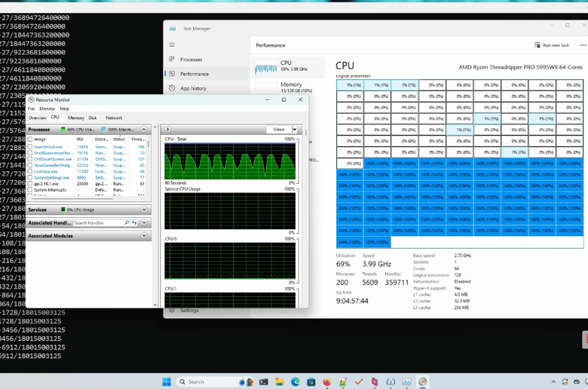
Task: Switch to Overview tab in Resource Monitor
Action: [38, 118]
